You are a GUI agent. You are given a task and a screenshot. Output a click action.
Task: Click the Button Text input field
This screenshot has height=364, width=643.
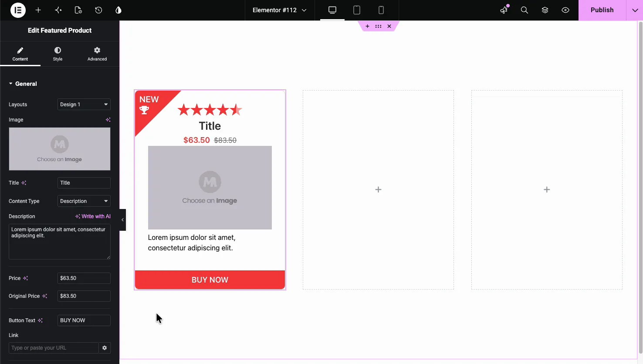pyautogui.click(x=84, y=320)
